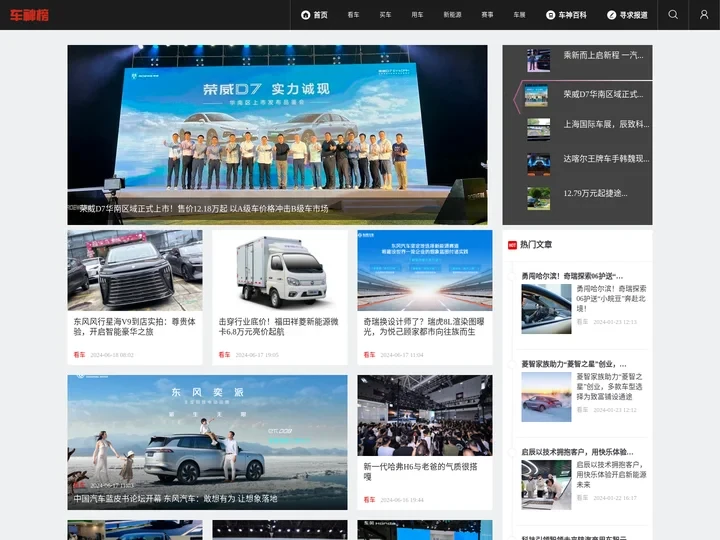The image size is (720, 540).
Task: Click the 寻求报道 pencil icon
Action: pos(611,15)
